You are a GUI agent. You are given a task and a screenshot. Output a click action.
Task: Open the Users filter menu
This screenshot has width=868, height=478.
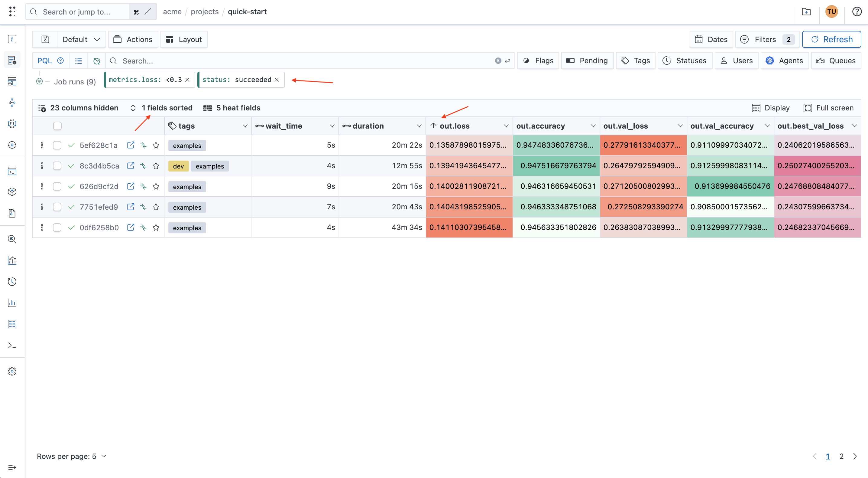737,61
